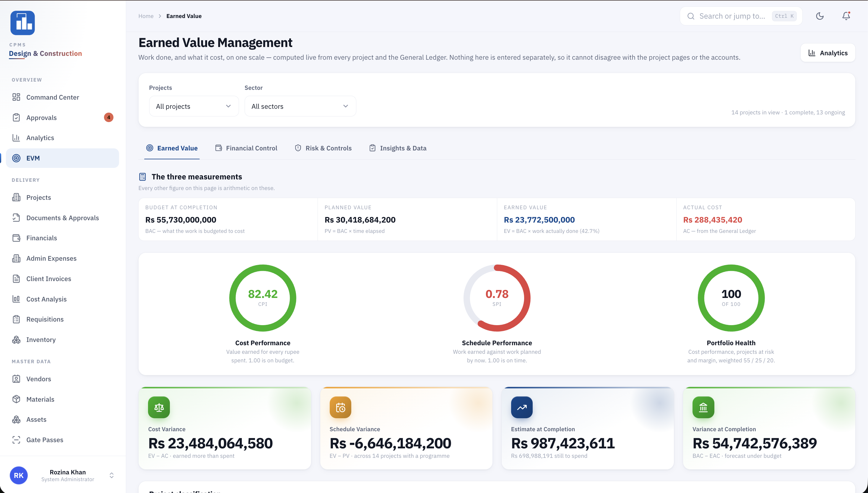Click the Gate Passes scan icon
This screenshot has width=868, height=493.
16,440
